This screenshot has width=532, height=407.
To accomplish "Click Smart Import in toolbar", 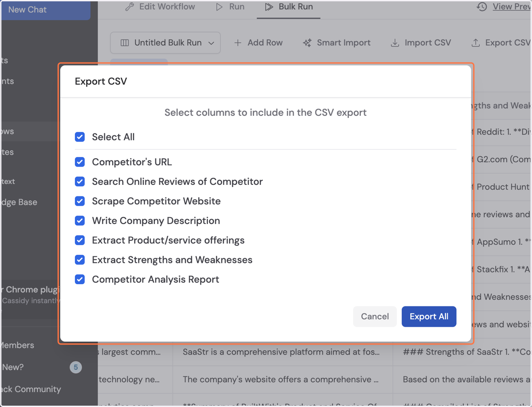I will [x=336, y=43].
